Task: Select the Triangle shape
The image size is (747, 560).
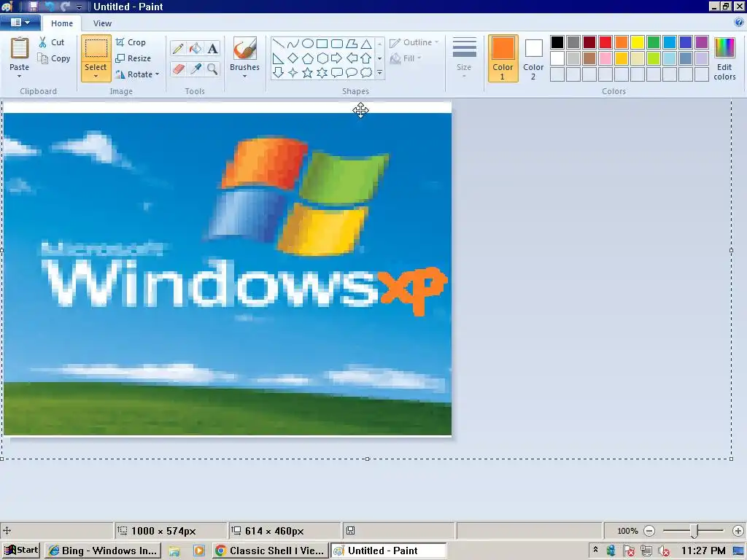Action: (366, 44)
